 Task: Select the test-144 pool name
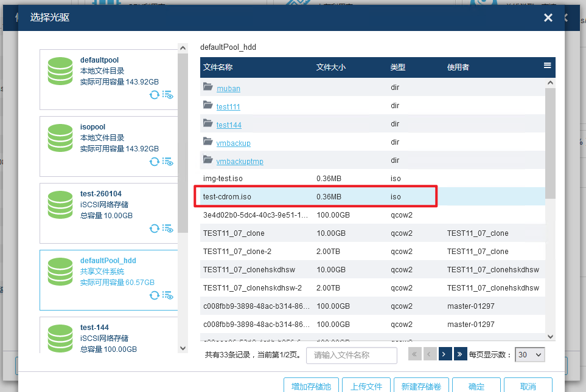tap(94, 328)
